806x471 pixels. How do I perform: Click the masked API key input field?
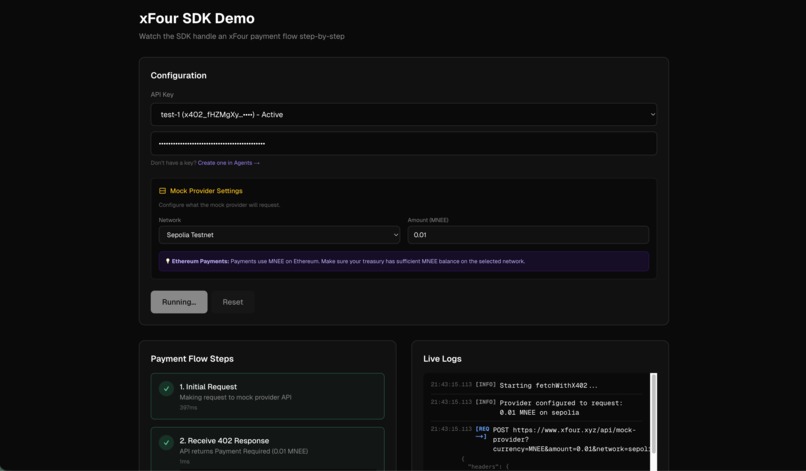pyautogui.click(x=404, y=143)
